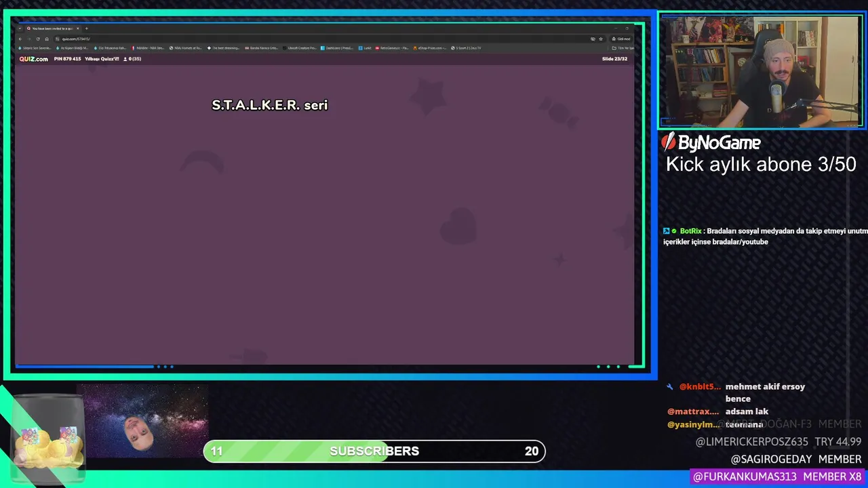Viewport: 868px width, 488px height.
Task: Restore the browser window size
Action: click(x=627, y=28)
